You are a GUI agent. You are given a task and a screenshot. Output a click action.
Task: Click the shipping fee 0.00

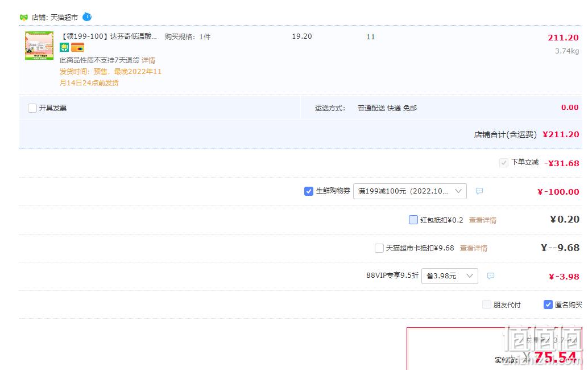point(570,108)
